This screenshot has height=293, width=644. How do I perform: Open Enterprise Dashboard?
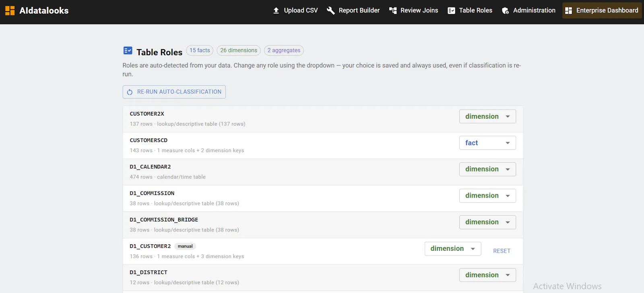coord(602,10)
